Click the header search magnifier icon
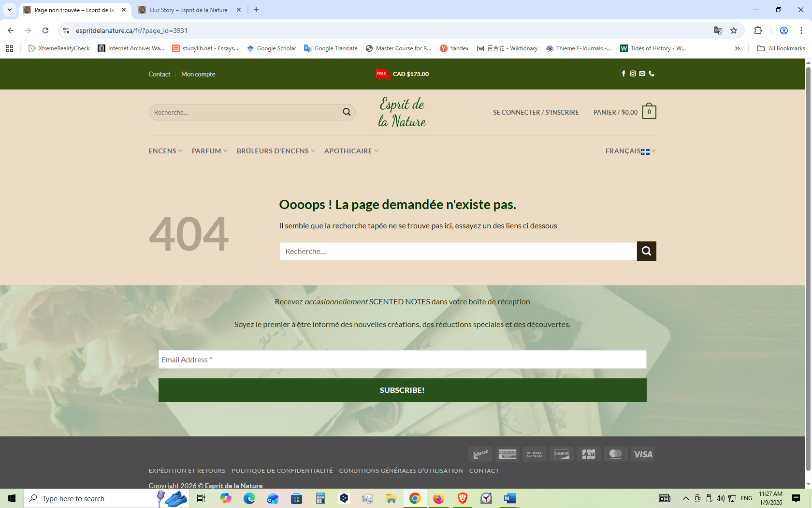812x508 pixels. tap(347, 112)
